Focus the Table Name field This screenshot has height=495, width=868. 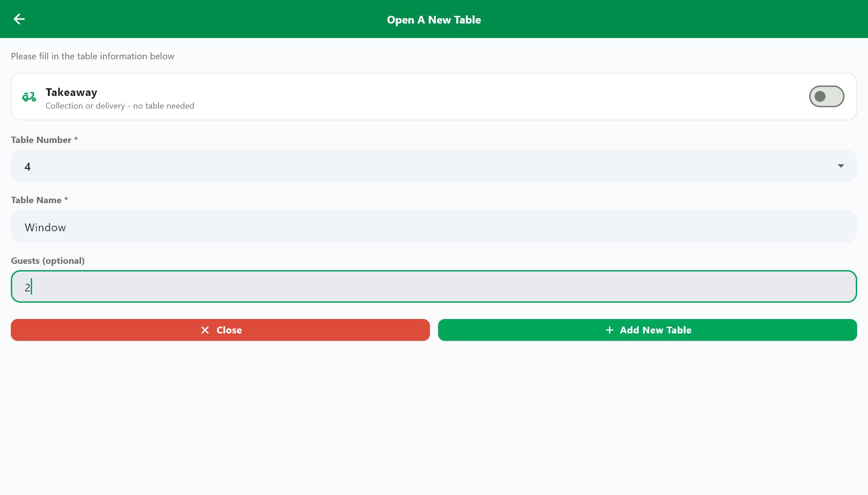[434, 226]
